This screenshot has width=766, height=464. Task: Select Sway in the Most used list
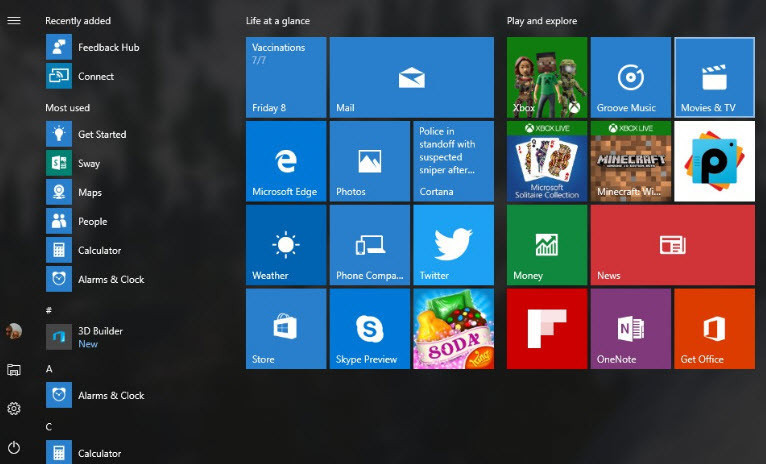coord(88,163)
